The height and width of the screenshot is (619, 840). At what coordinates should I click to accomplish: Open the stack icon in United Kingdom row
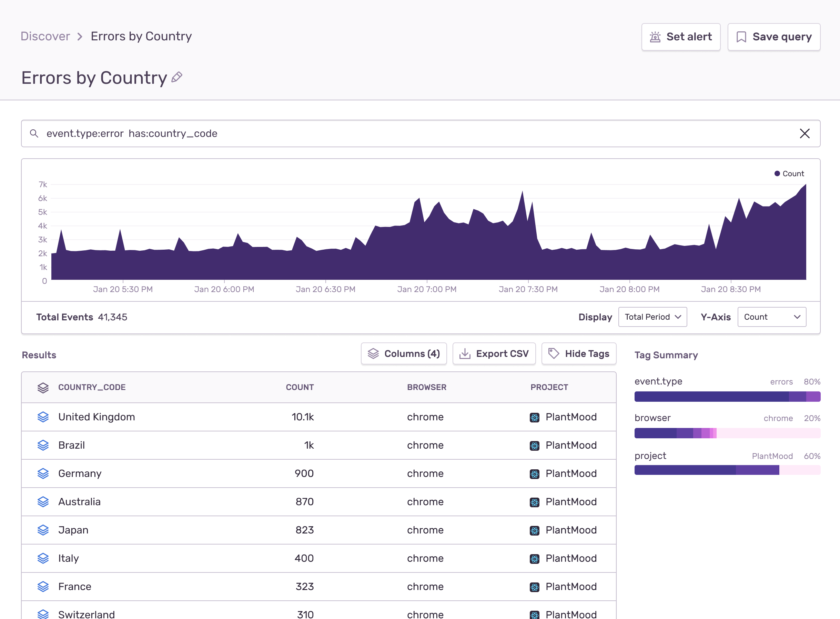click(x=43, y=417)
